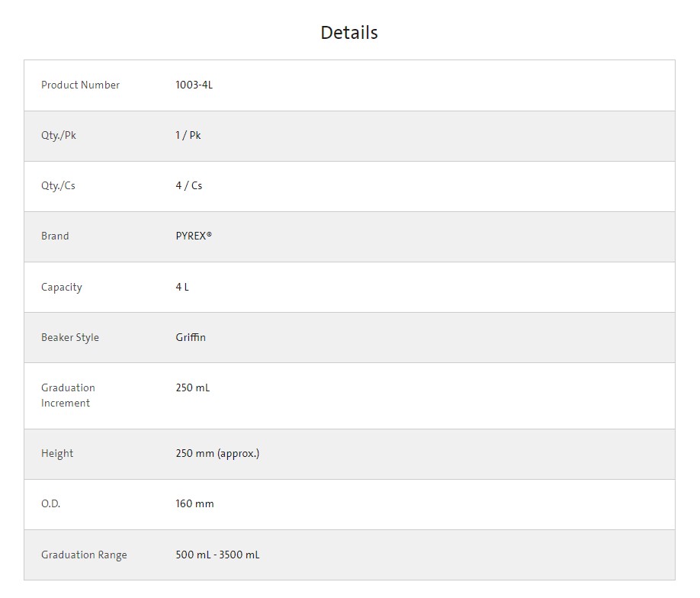
Task: Select the 4 / Cs value
Action: click(188, 186)
